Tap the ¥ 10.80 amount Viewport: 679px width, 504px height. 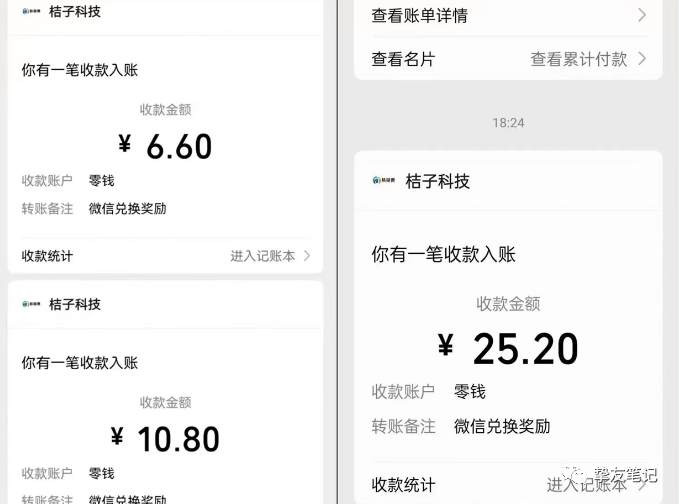coord(165,438)
